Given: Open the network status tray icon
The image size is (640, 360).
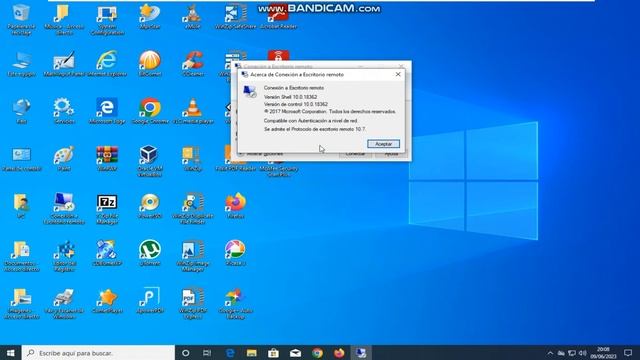Looking at the screenshot, I should click(572, 353).
